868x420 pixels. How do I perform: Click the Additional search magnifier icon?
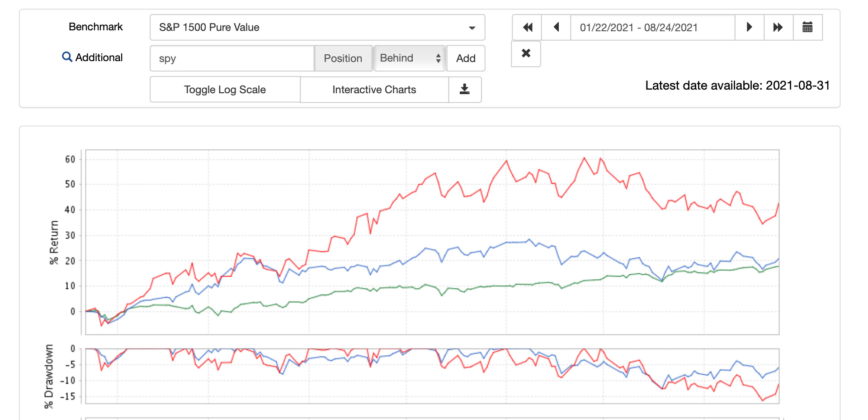click(x=67, y=57)
